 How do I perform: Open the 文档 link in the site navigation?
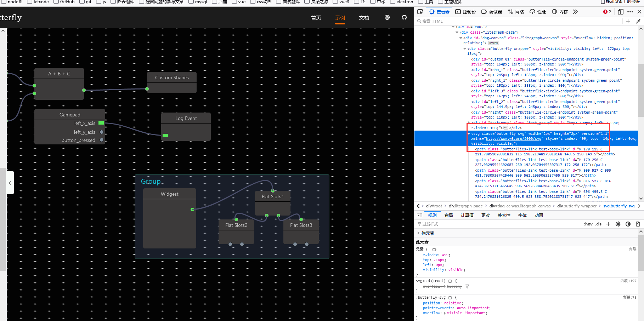[x=364, y=17]
